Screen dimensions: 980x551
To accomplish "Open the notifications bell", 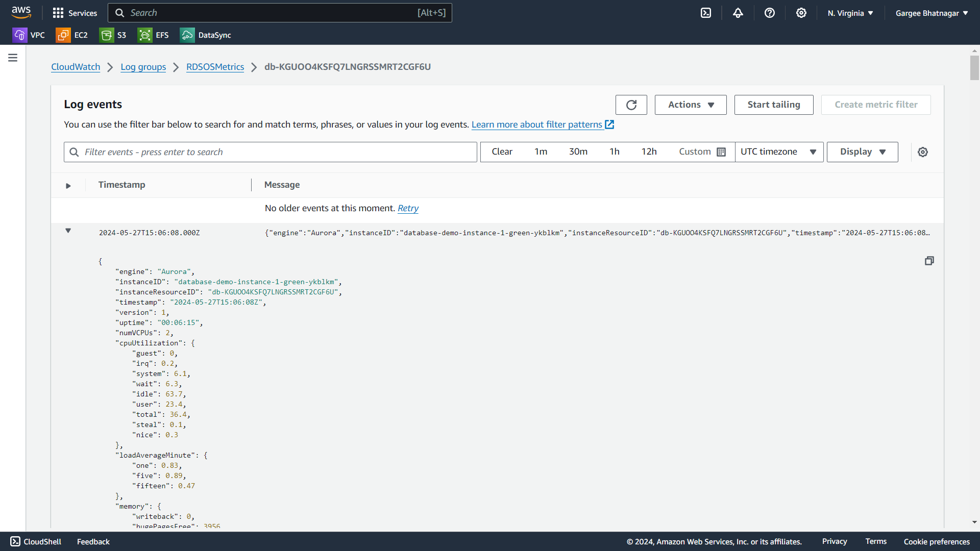I will [738, 13].
